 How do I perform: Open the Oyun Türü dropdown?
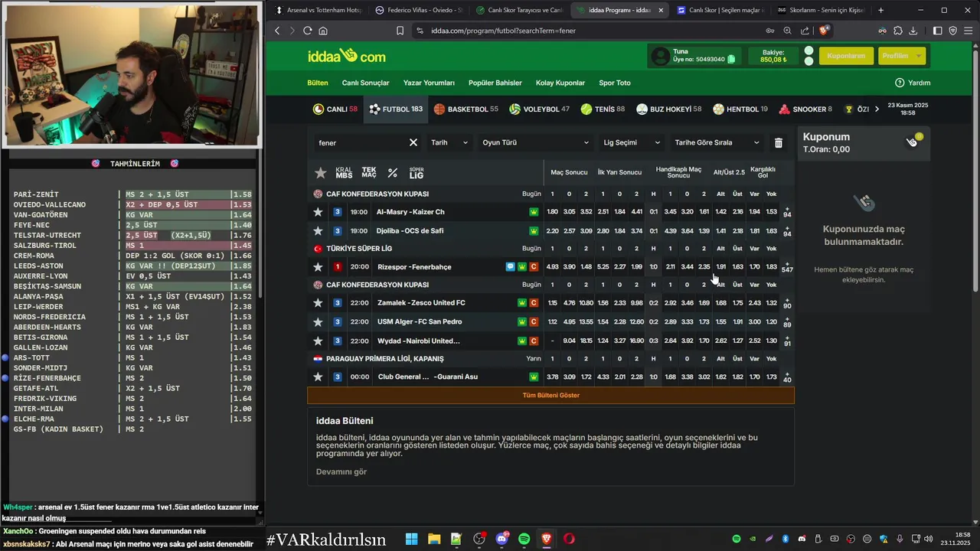[535, 142]
